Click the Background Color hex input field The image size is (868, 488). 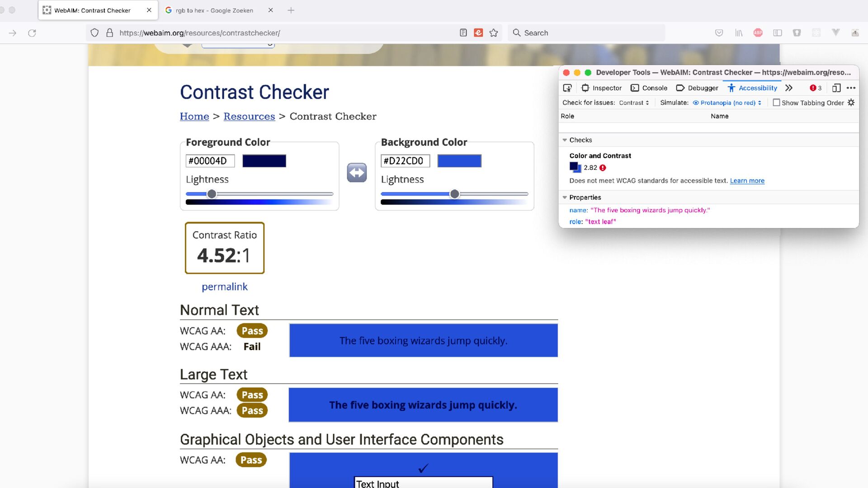tap(405, 161)
